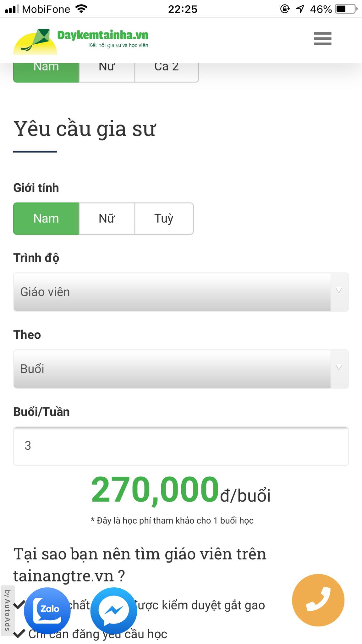
Task: Tap the battery indicator icon
Action: click(x=346, y=9)
